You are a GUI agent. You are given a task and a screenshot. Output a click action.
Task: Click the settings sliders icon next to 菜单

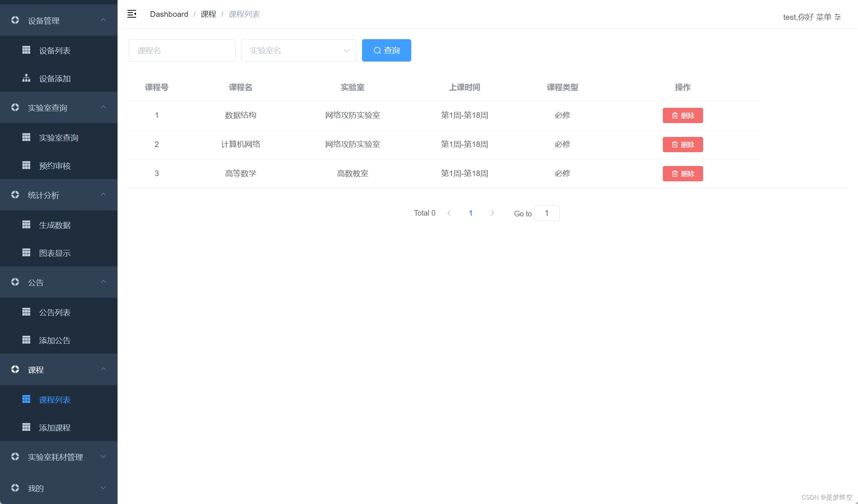(x=837, y=17)
